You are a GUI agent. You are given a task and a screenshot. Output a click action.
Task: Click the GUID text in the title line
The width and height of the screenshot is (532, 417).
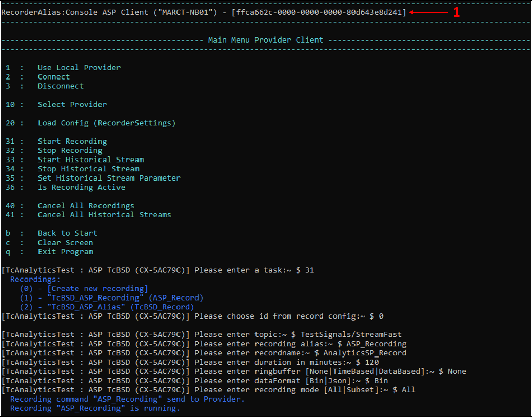tap(319, 12)
